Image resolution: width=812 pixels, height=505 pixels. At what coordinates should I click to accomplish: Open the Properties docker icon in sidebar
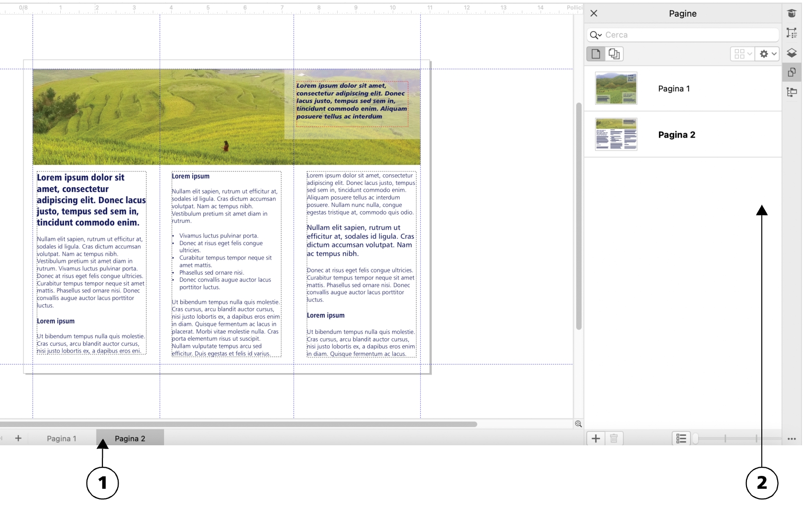[x=791, y=33]
